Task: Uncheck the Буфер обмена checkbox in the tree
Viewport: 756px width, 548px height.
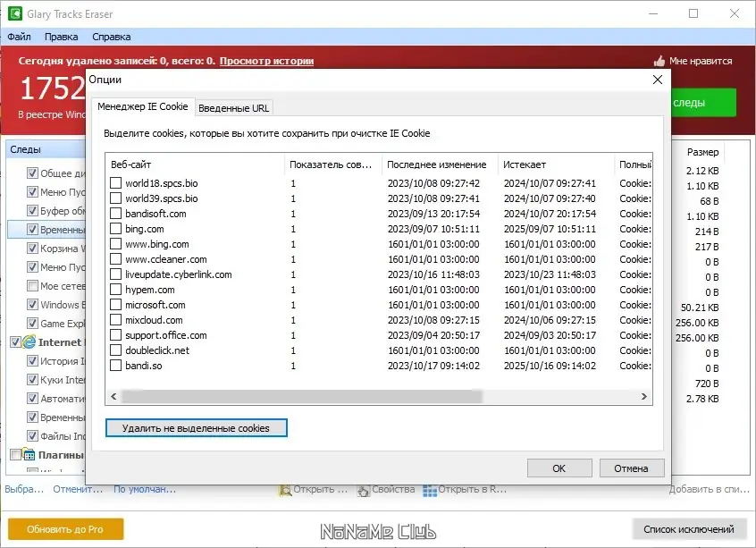Action: point(32,210)
